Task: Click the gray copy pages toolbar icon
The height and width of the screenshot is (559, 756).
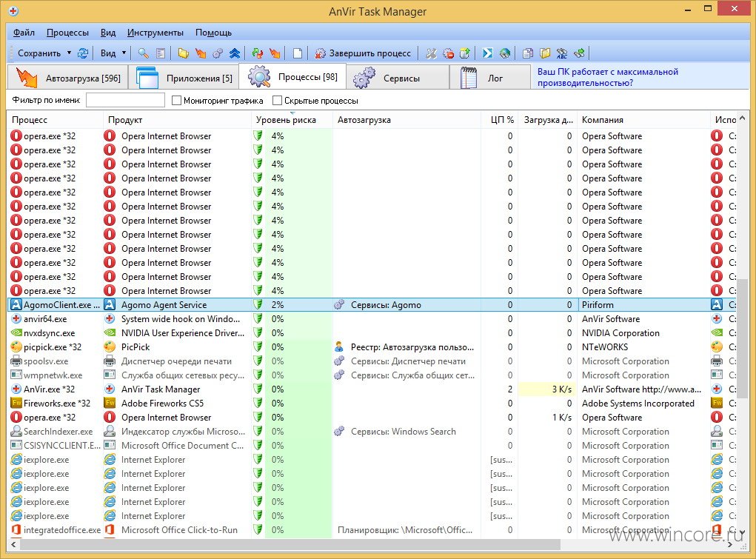Action: coord(528,53)
